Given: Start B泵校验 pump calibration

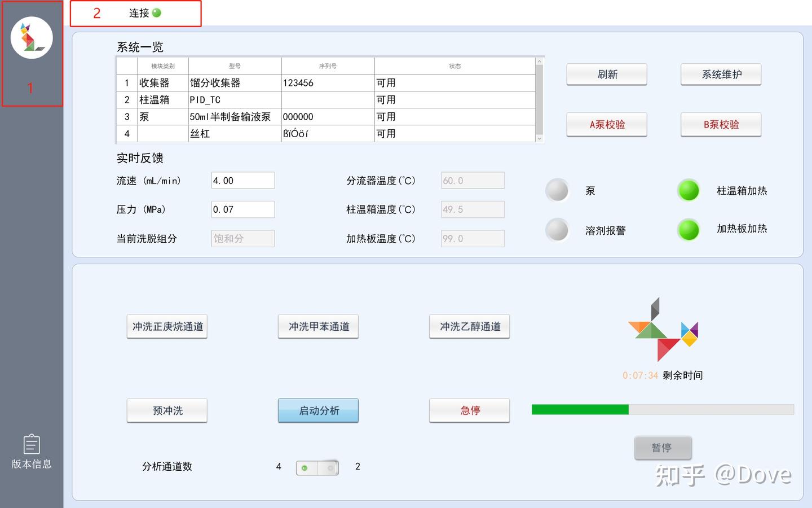Looking at the screenshot, I should pyautogui.click(x=721, y=125).
